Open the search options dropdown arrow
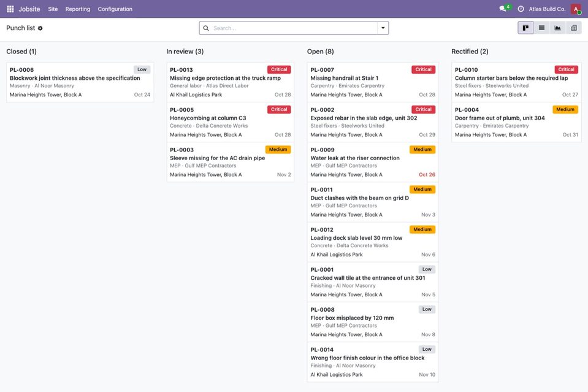Image resolution: width=588 pixels, height=392 pixels. click(383, 28)
